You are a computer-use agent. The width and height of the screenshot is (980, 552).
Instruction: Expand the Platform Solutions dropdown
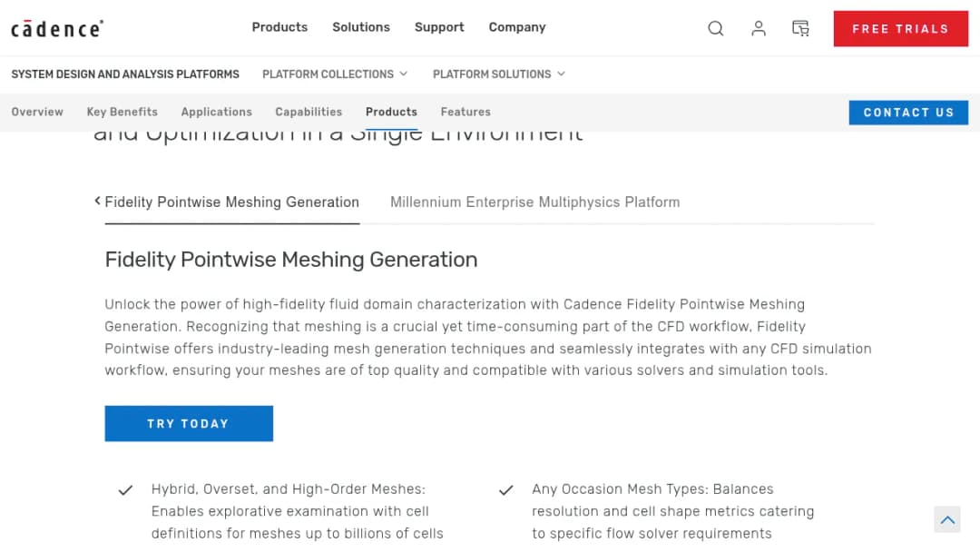coord(499,74)
